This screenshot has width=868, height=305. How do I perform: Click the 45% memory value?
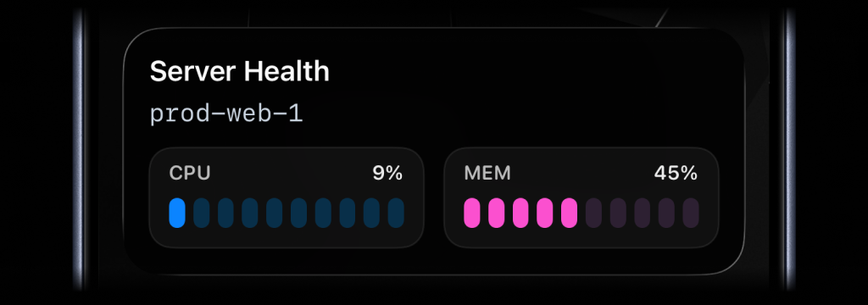(676, 174)
